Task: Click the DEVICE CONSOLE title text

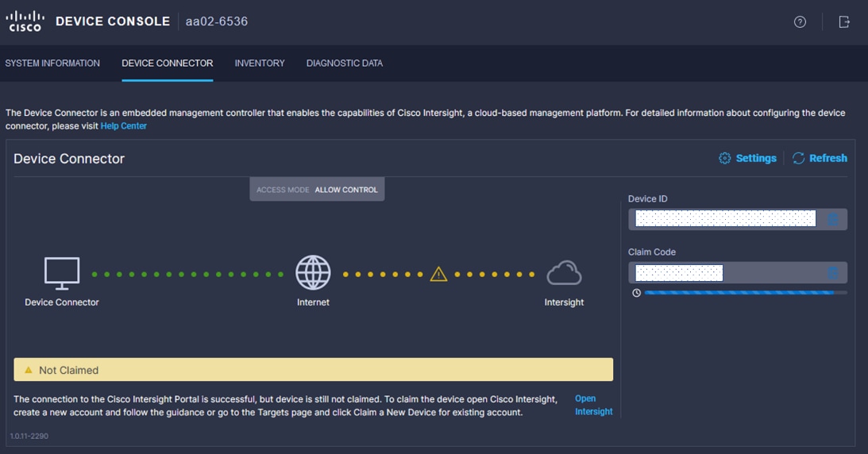Action: click(x=113, y=21)
